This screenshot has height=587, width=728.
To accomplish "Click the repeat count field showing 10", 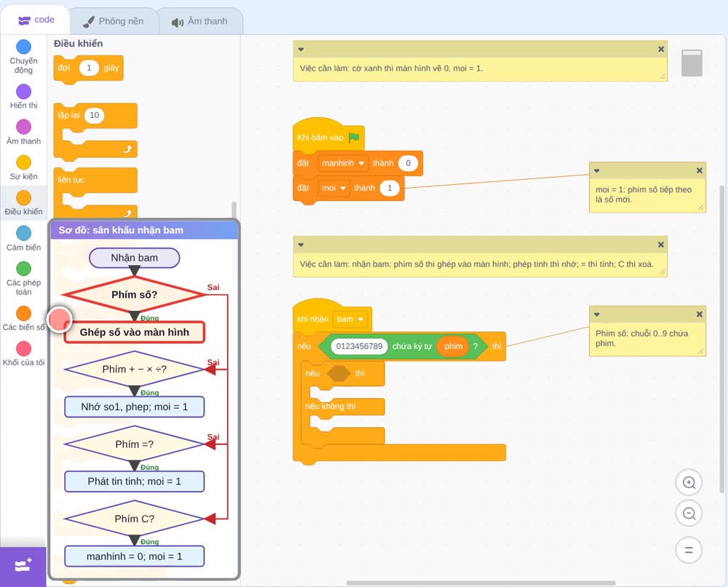I will 94,115.
